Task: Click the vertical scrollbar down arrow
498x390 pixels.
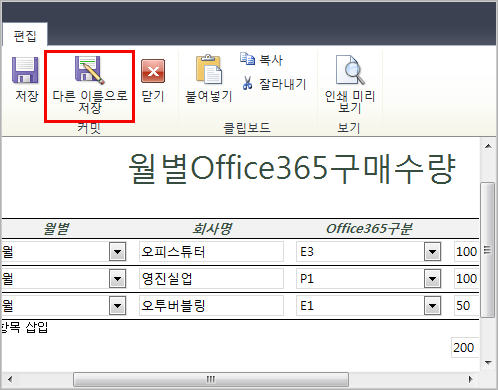Action: (488, 362)
